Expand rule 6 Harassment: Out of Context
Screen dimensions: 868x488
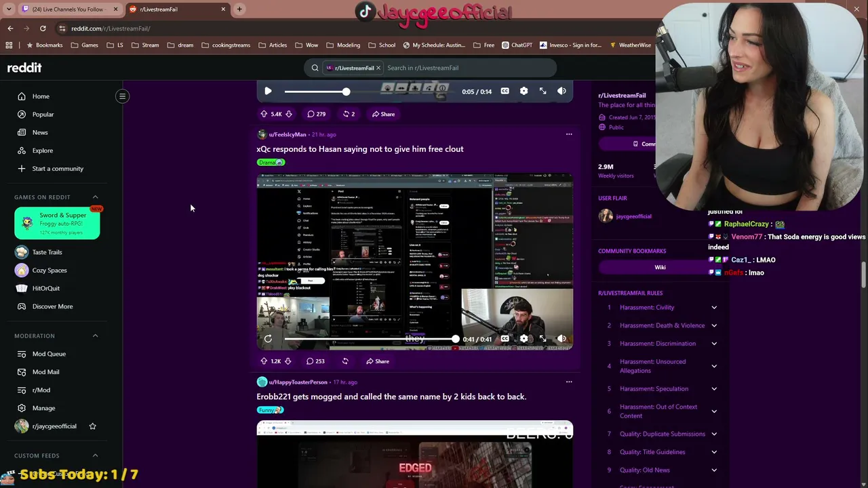coord(714,411)
